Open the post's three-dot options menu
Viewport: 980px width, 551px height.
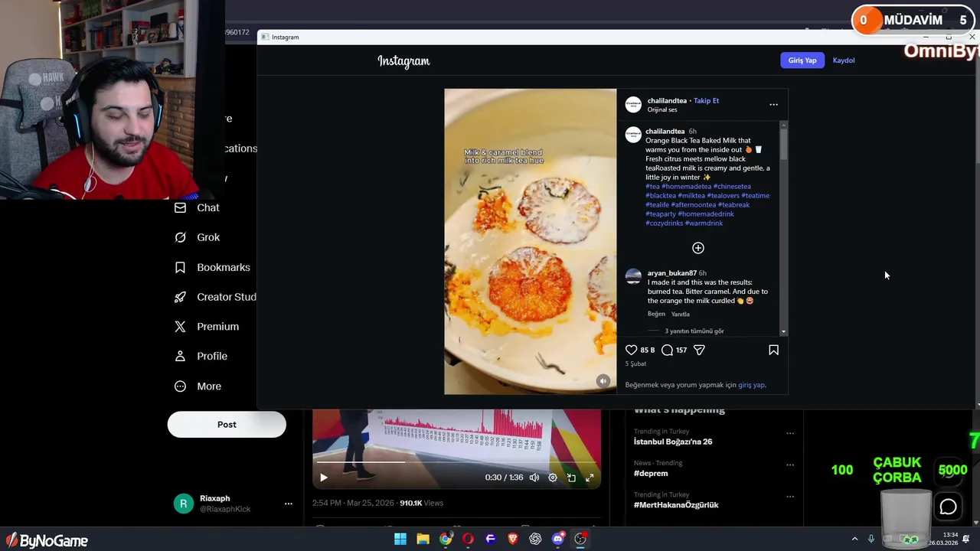pyautogui.click(x=773, y=104)
